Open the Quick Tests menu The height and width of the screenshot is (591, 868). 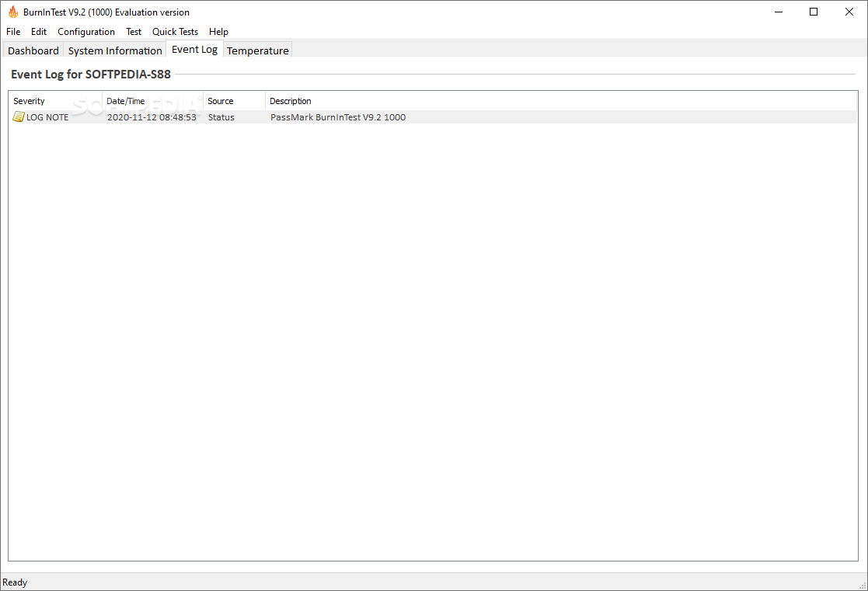[x=175, y=32]
